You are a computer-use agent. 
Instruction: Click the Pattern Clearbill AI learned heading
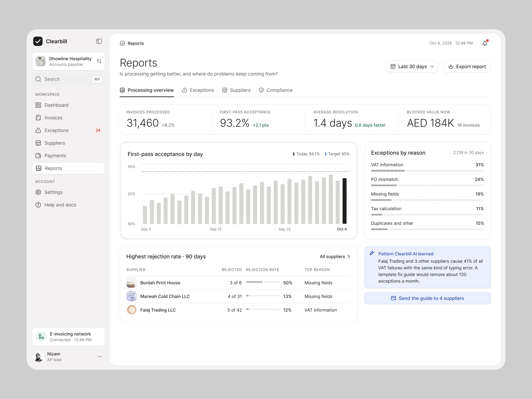click(x=406, y=254)
